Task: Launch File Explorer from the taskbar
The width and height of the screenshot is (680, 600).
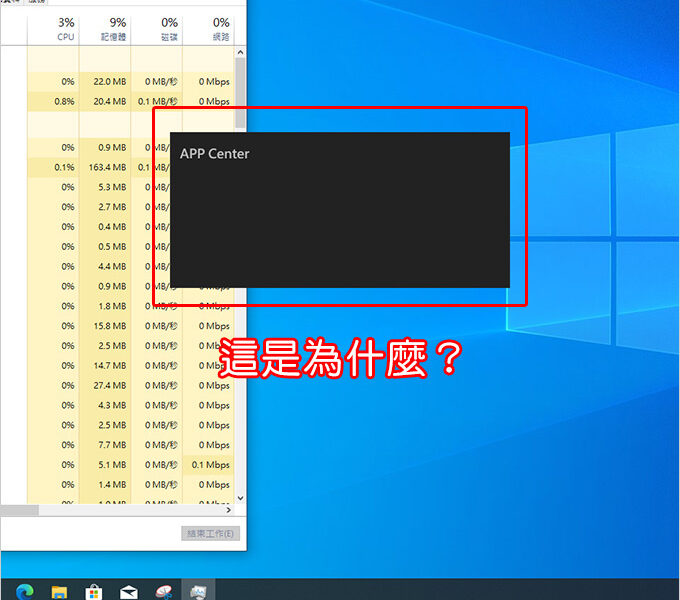Action: pos(58,590)
